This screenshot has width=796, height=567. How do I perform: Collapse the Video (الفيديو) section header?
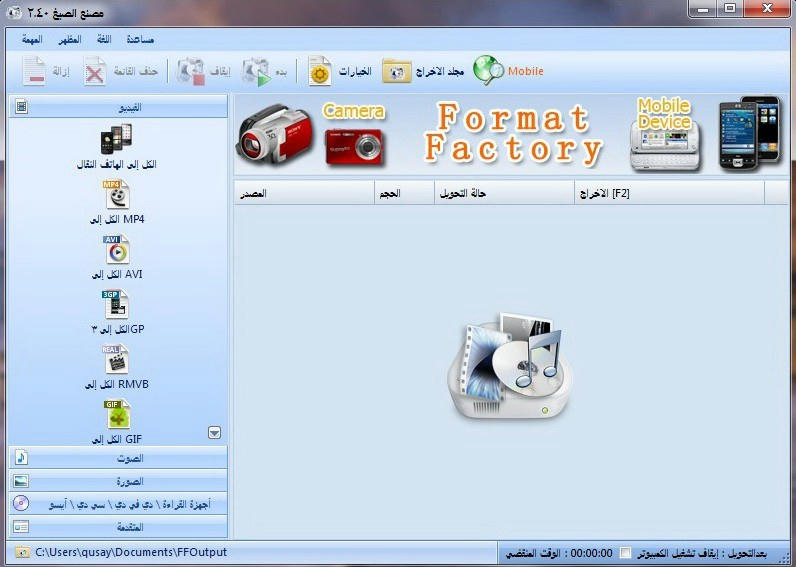pyautogui.click(x=118, y=107)
